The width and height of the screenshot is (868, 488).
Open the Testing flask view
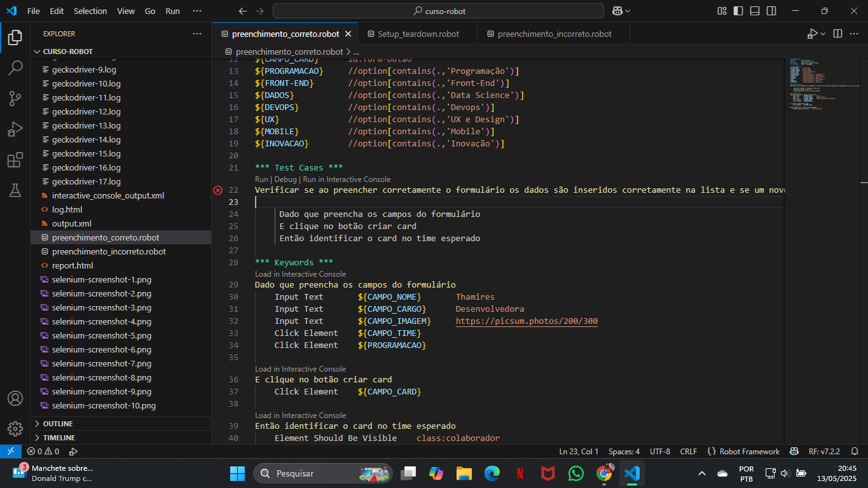point(15,190)
